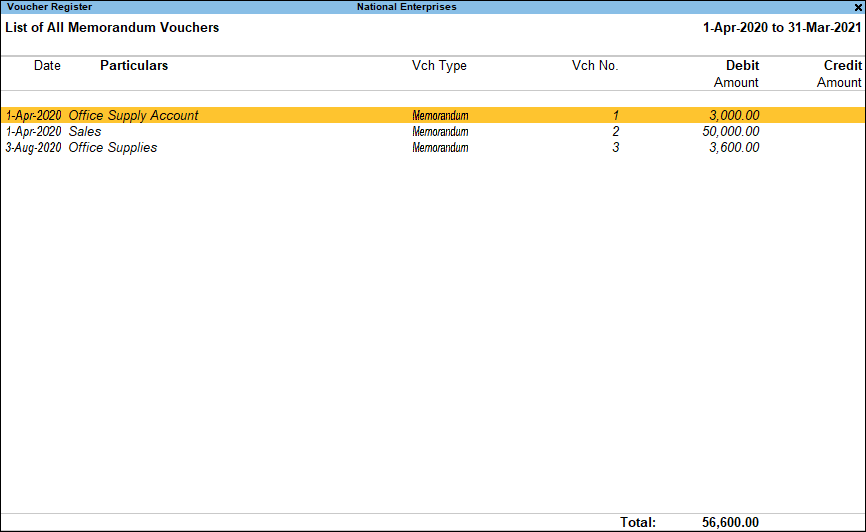This screenshot has width=866, height=532.
Task: Select the Office Supply Account voucher row
Action: [432, 115]
